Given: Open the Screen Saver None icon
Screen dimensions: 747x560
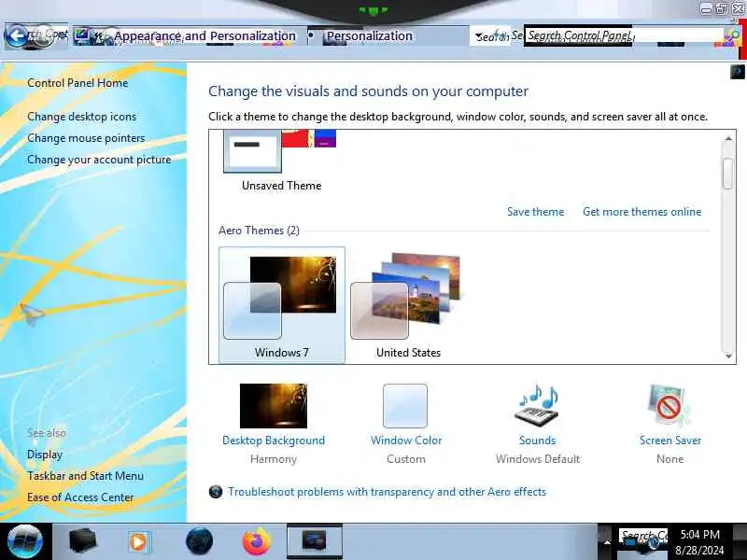Looking at the screenshot, I should coord(669,406).
